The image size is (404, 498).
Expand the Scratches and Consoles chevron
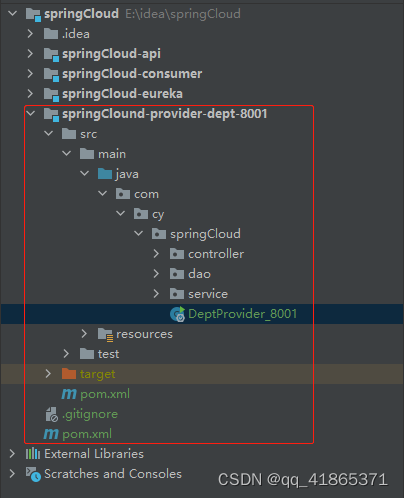(x=12, y=474)
